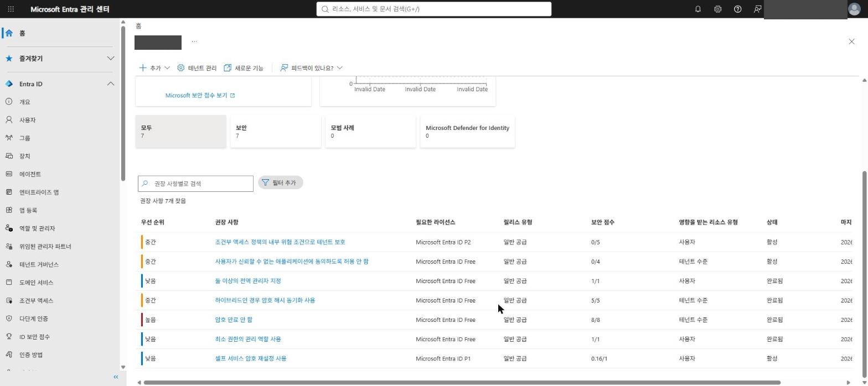Close the blade with the X button
Viewport: 868px width, 386px height.
(x=851, y=41)
